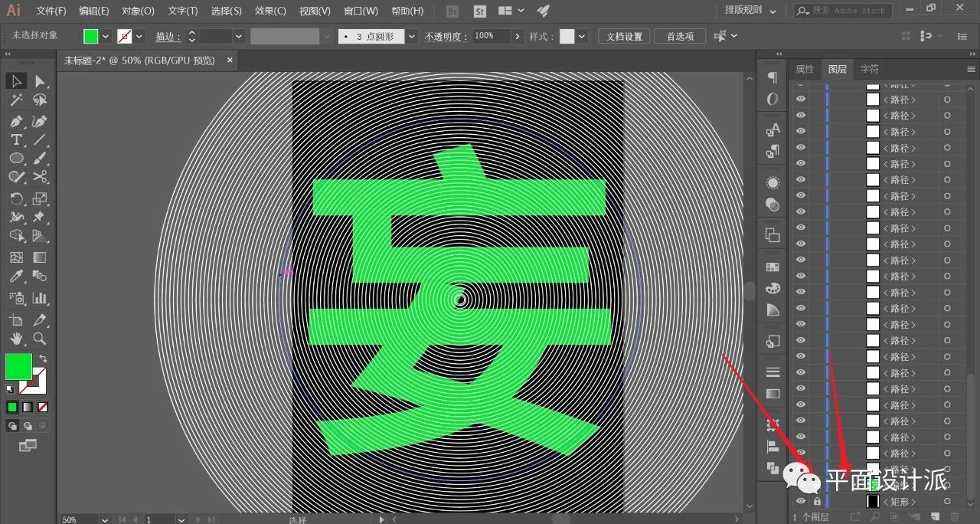980x524 pixels.
Task: Switch to the 属性 panel tab
Action: tap(805, 69)
